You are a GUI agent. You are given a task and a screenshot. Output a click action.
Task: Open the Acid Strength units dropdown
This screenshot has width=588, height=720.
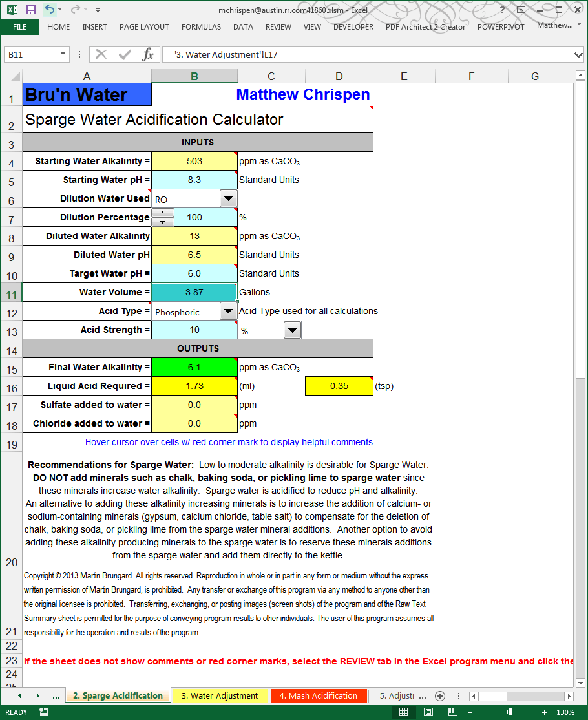[x=293, y=330]
